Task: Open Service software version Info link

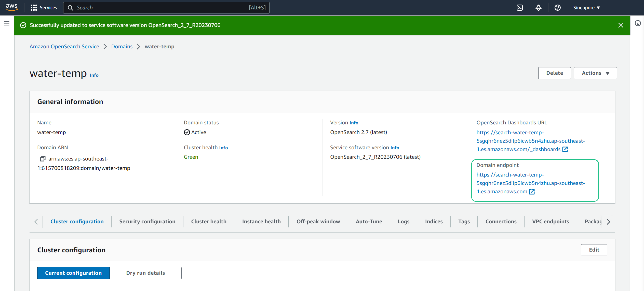Action: point(395,148)
